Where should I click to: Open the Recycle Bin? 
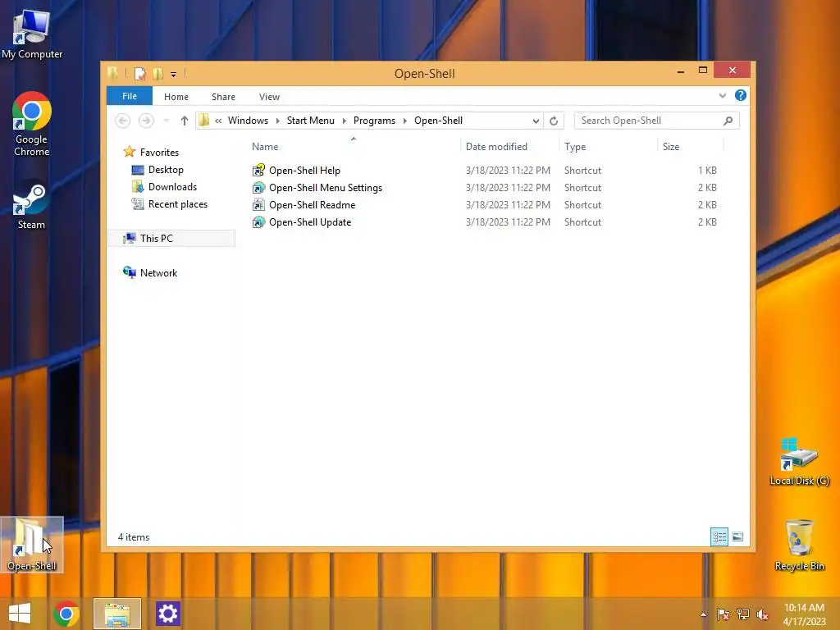point(799,545)
